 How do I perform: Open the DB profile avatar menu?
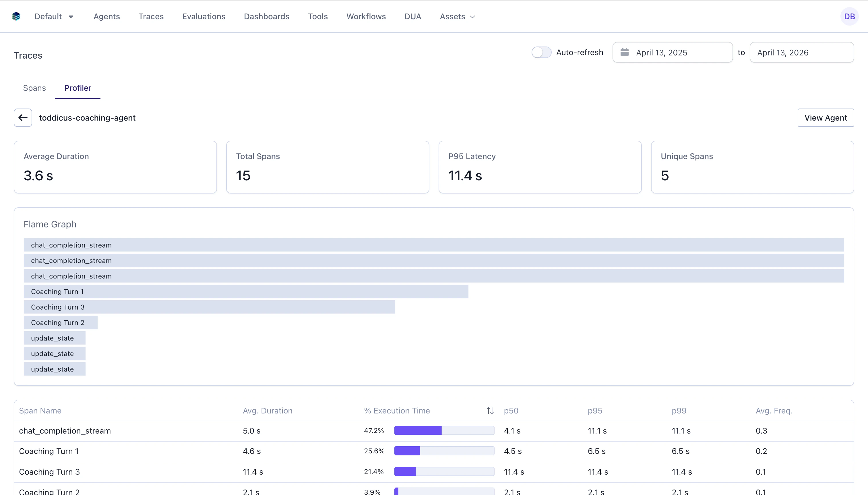(849, 16)
